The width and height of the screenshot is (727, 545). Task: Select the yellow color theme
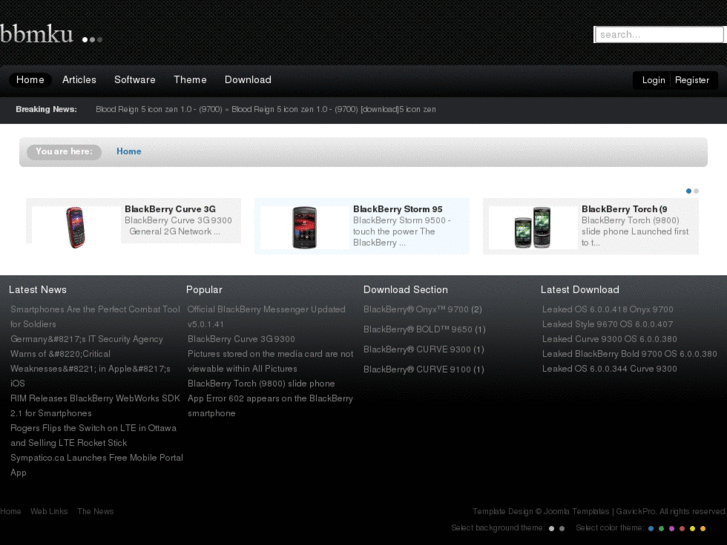tap(692, 528)
